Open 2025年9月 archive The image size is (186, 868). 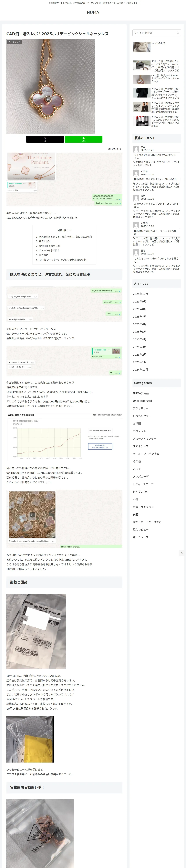pos(140,302)
